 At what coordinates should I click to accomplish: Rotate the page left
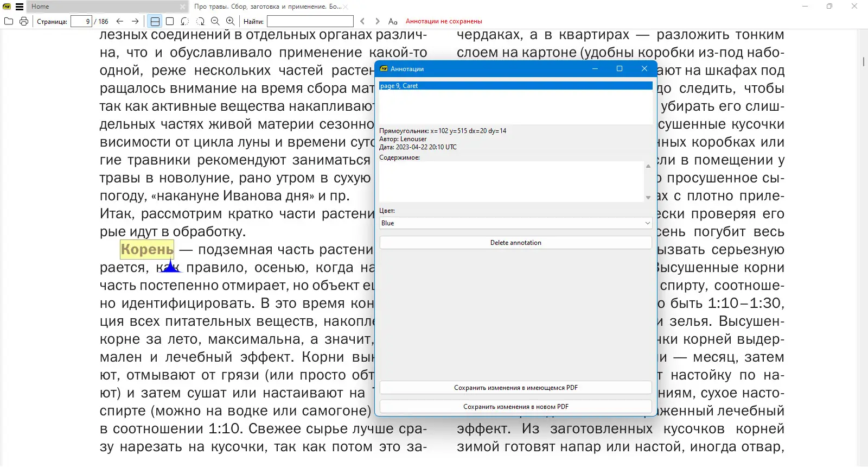185,21
